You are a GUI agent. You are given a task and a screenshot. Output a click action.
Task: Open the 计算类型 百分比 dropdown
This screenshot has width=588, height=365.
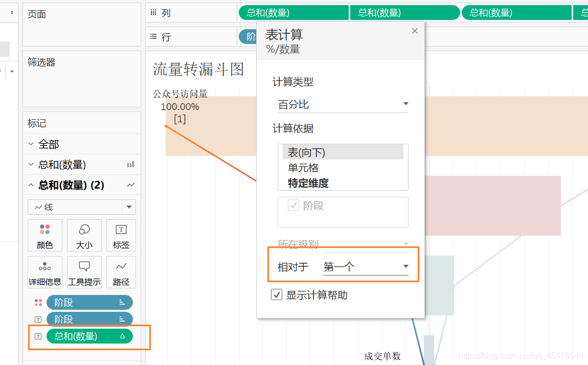[x=343, y=104]
